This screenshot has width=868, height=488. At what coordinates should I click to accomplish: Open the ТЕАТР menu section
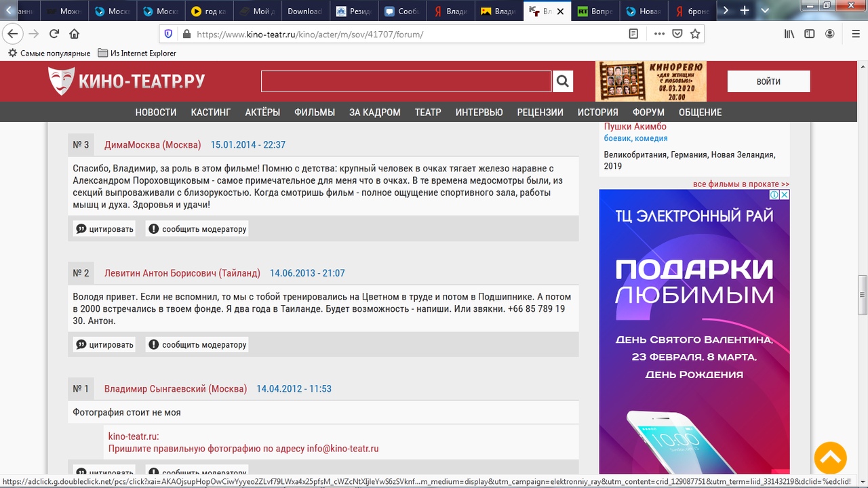click(x=428, y=113)
